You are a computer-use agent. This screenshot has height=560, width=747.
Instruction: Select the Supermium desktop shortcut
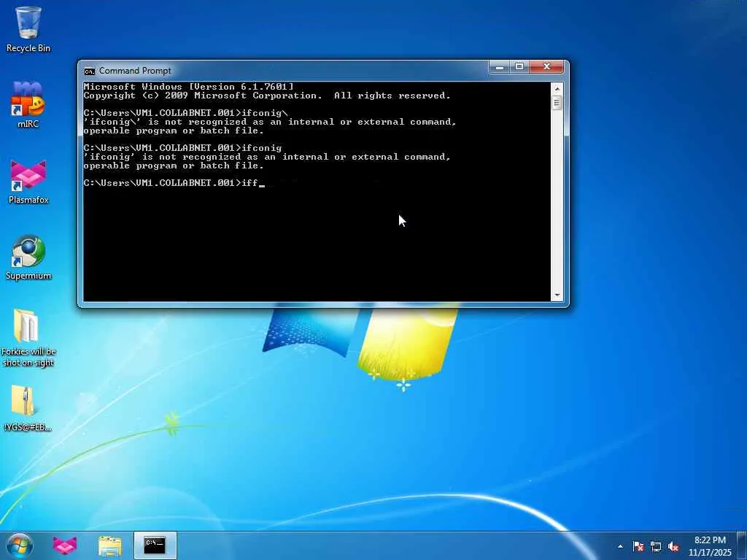[x=28, y=257]
